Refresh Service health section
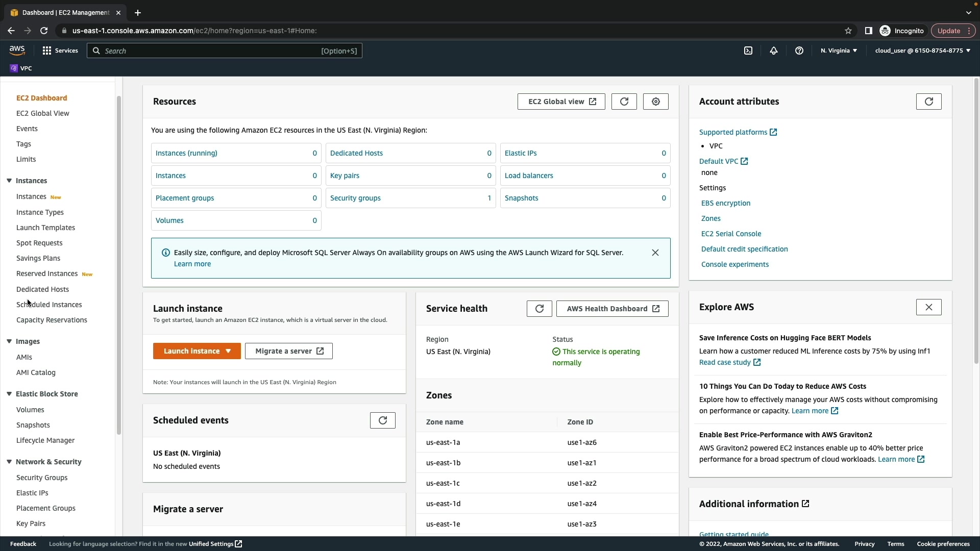980x551 pixels. [x=539, y=309]
